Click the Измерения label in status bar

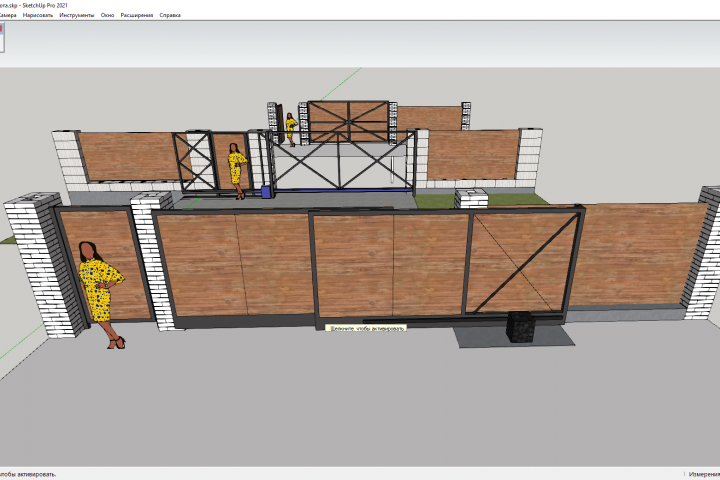pyautogui.click(x=704, y=474)
